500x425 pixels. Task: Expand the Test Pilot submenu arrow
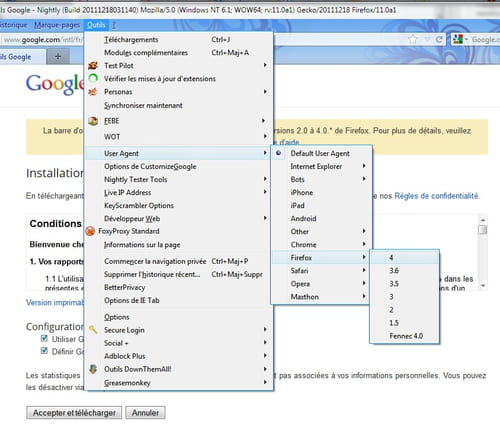pyautogui.click(x=265, y=65)
